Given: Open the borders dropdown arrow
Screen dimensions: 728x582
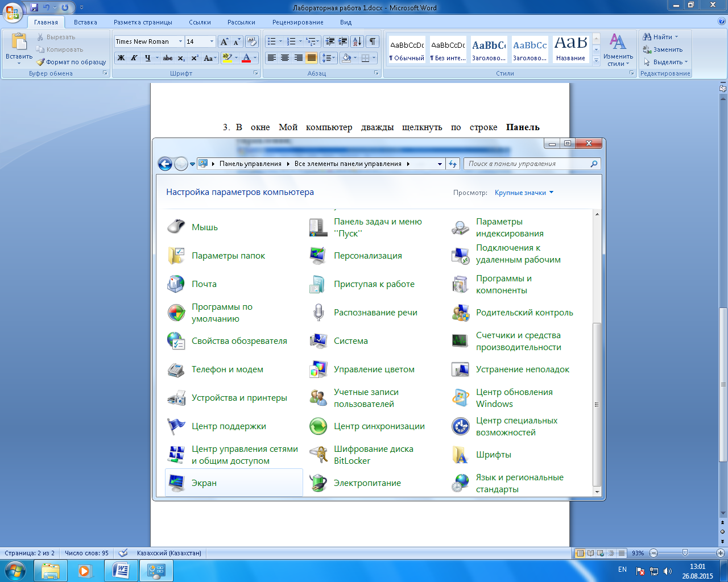Looking at the screenshot, I should [x=374, y=58].
